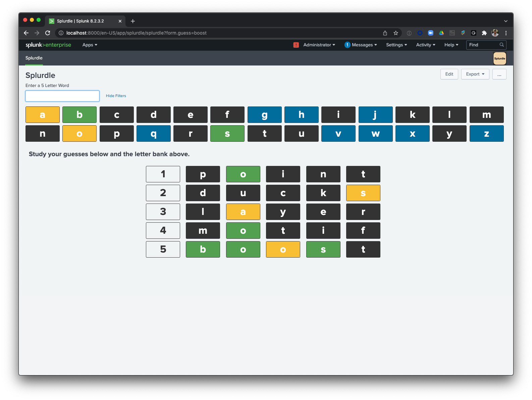
Task: Click the search magnifier in Find box
Action: (x=502, y=45)
